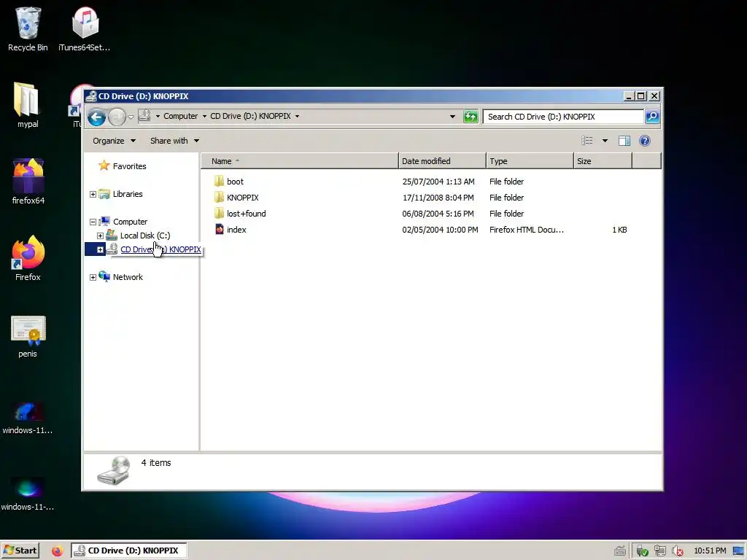Click Firefox HTML Document type of index
Viewport: 747px width, 560px height.
click(x=527, y=230)
